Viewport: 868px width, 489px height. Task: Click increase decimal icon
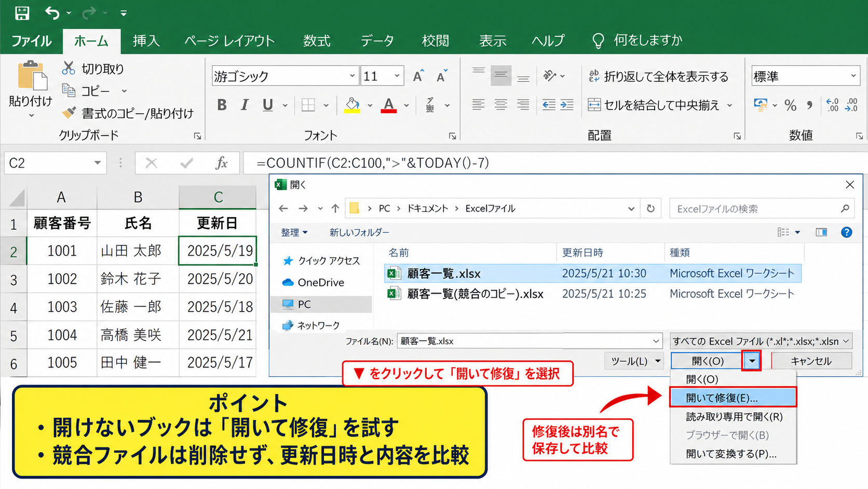[832, 105]
